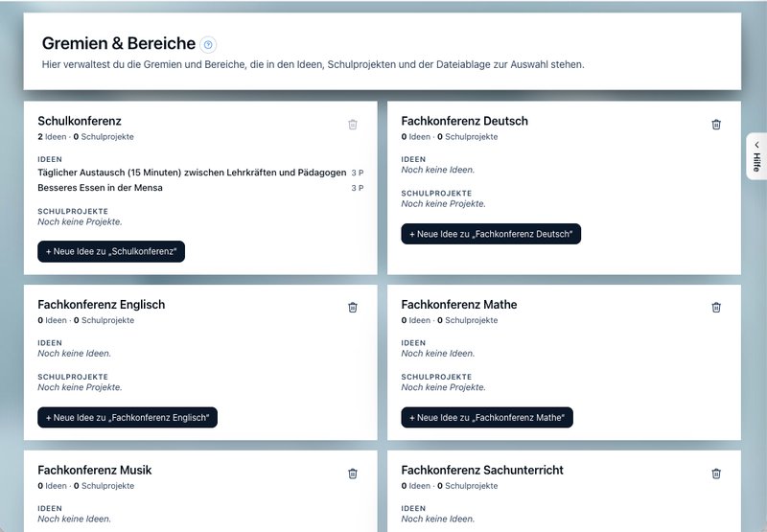The width and height of the screenshot is (767, 532).
Task: Click the IDEEN label in Schulkonferenz card
Action: point(50,159)
